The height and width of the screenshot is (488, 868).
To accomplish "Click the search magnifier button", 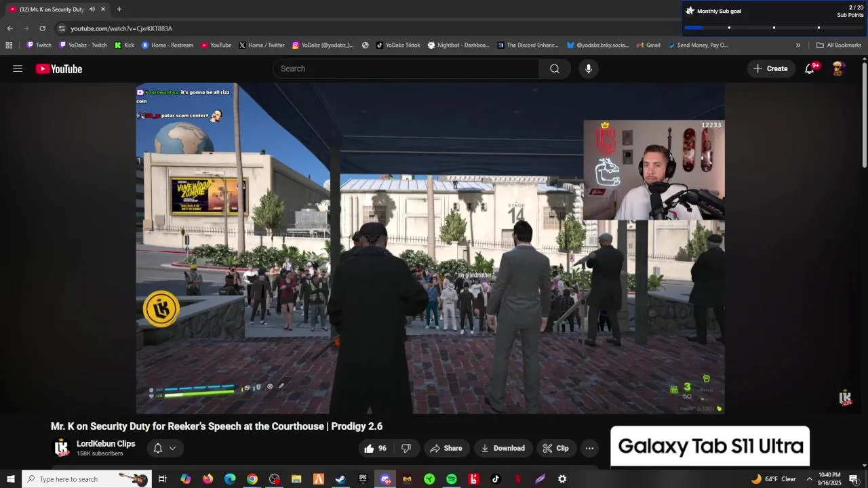I will pyautogui.click(x=555, y=68).
